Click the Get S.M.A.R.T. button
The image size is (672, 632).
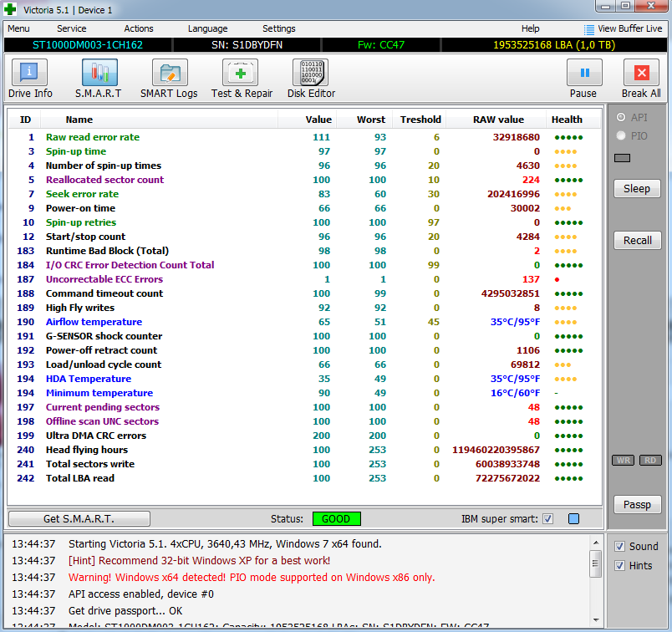pos(79,519)
